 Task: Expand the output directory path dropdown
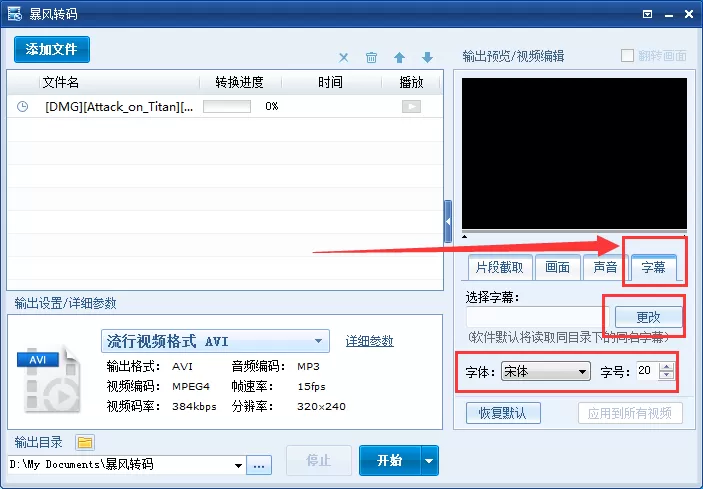tap(239, 465)
